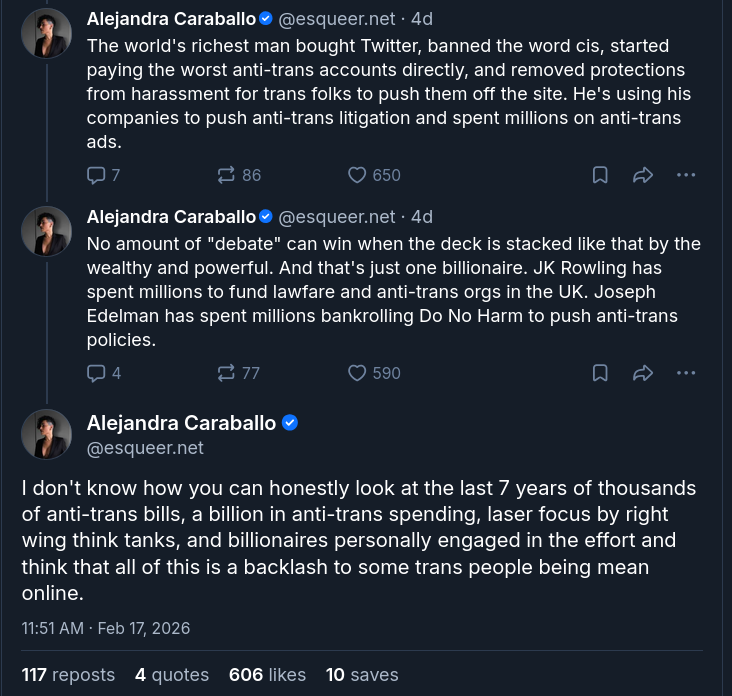The height and width of the screenshot is (696, 732).
Task: View the 117 reposts list
Action: [68, 675]
